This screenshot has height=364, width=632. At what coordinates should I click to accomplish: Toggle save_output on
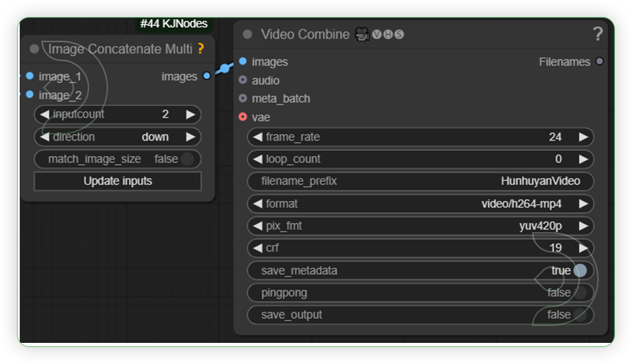pyautogui.click(x=580, y=314)
